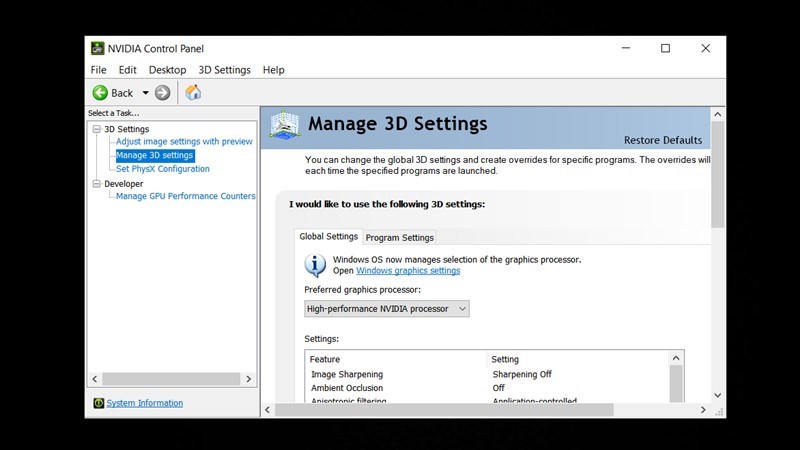
Task: Click the main pane scroll right arrow
Action: tap(703, 410)
